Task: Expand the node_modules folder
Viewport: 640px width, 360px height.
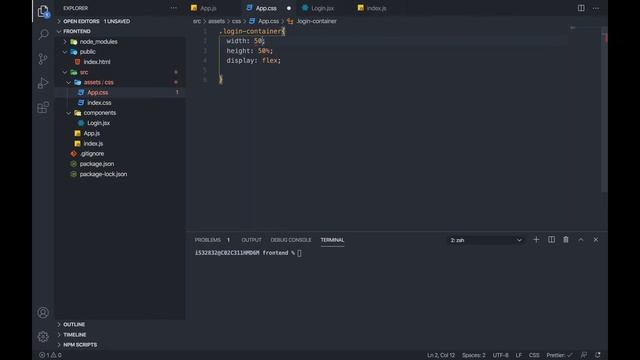Action: coord(98,42)
